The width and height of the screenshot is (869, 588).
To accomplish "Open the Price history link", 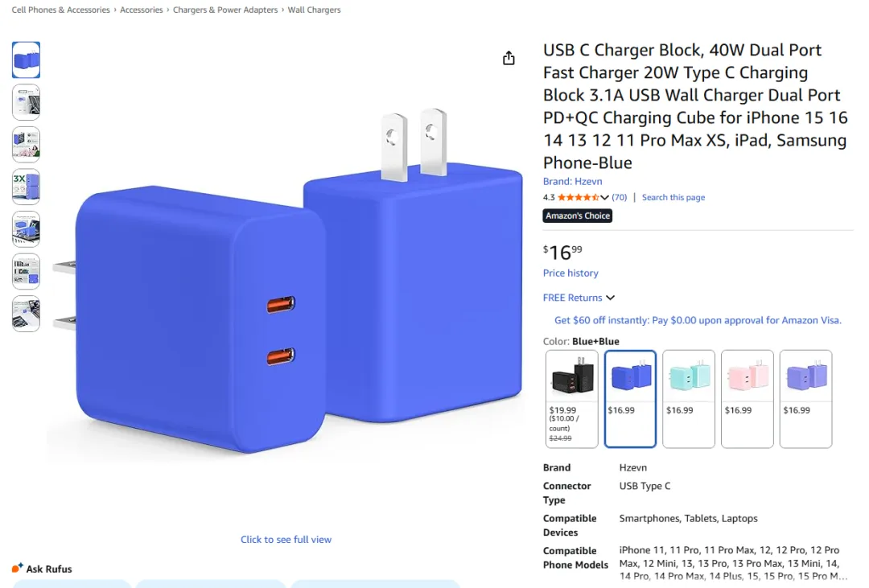I will point(570,273).
